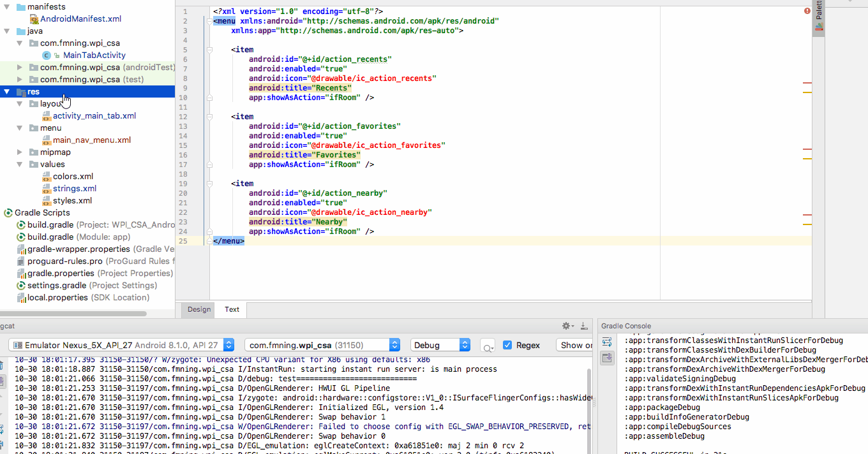This screenshot has height=454, width=868.
Task: Toggle the Regex checkbox in Logcat
Action: (507, 345)
